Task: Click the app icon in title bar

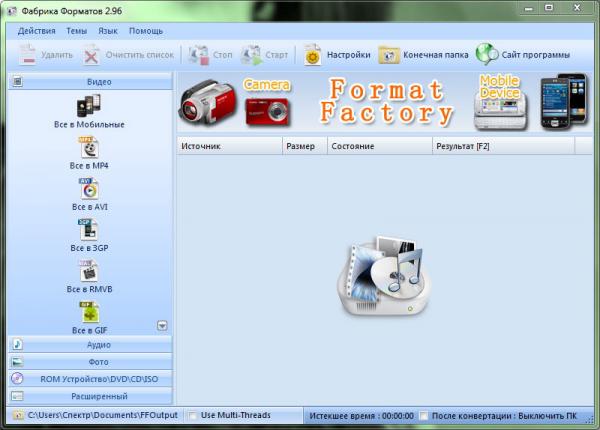Action: click(12, 11)
